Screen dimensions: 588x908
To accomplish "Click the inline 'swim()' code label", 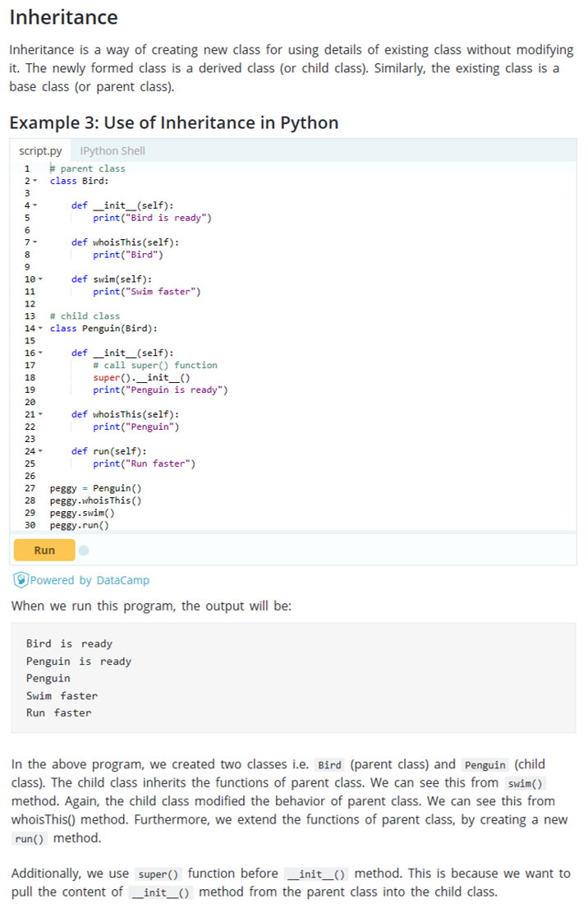I will [x=525, y=783].
